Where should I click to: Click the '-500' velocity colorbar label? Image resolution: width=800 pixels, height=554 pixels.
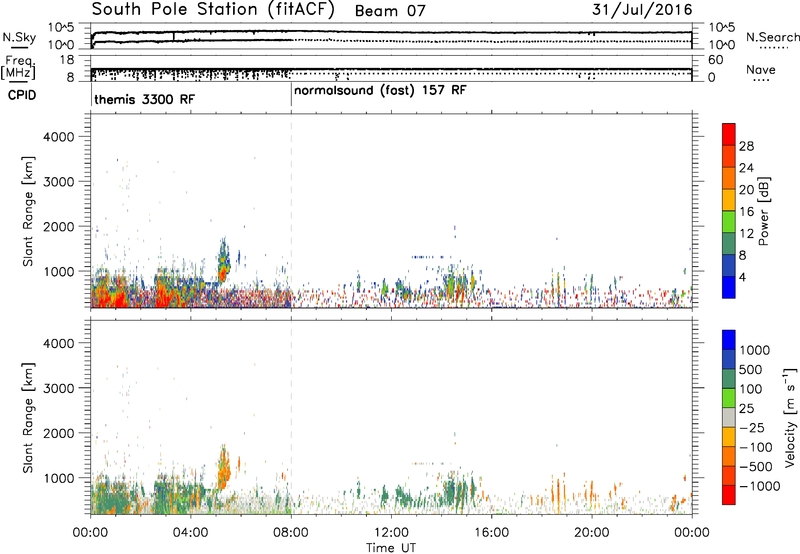755,466
